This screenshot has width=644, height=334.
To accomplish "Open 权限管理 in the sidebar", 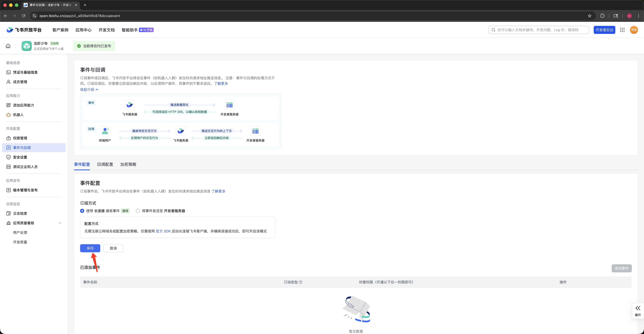I will click(20, 138).
